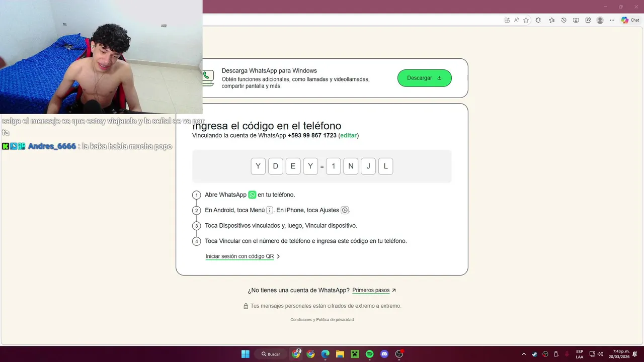The image size is (644, 362).
Task: Click the Android Menú three-dots icon
Action: [x=270, y=210]
